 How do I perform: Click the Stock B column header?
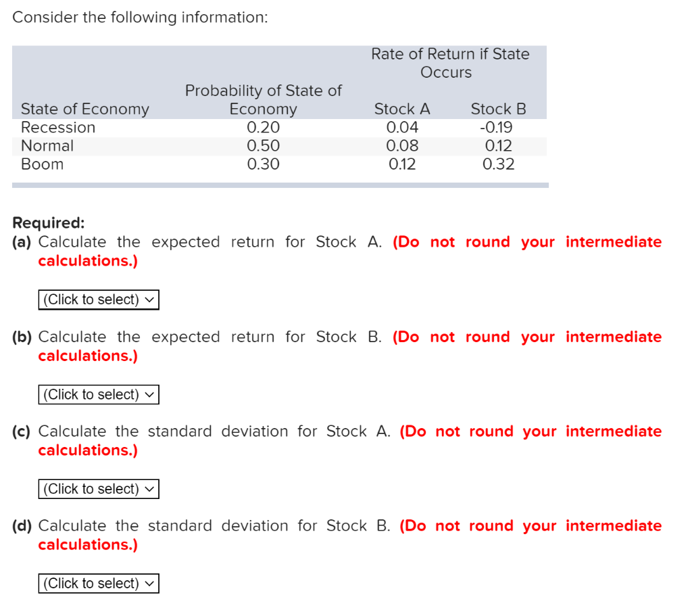click(498, 108)
